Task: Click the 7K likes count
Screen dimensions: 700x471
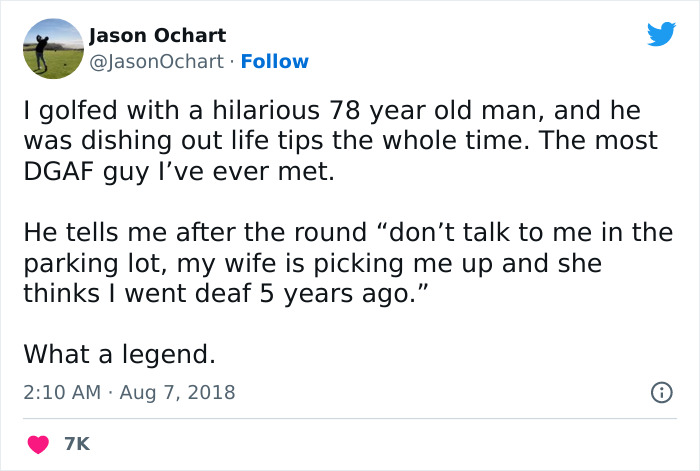Action: tap(77, 443)
